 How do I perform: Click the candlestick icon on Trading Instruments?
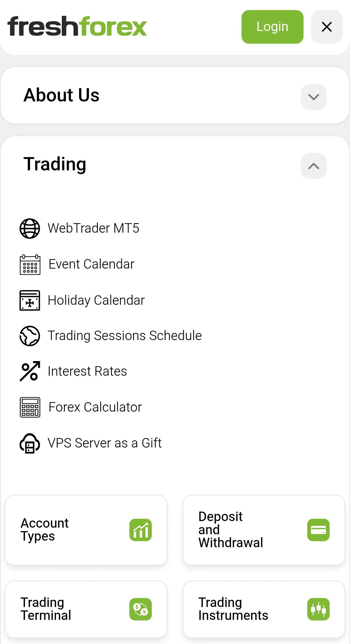tap(318, 609)
